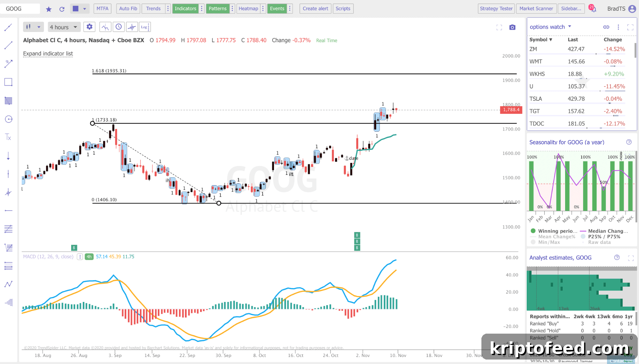Viewport: 639px width, 364px height.
Task: Click the crosshair compare icon
Action: click(x=132, y=27)
